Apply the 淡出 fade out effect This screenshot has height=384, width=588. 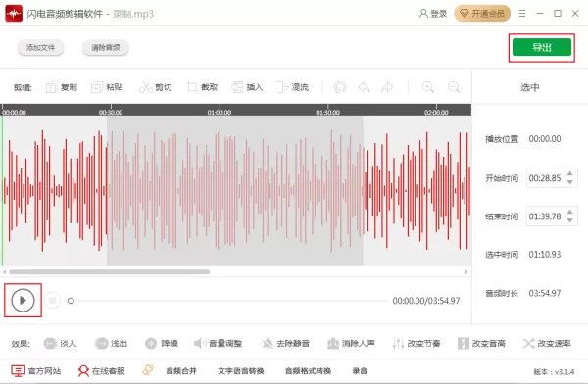pyautogui.click(x=111, y=343)
